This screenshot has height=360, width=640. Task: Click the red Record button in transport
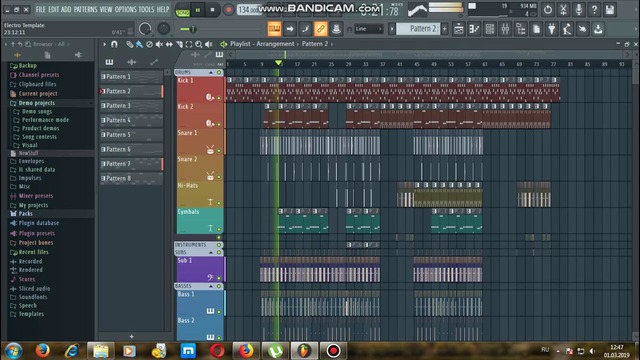click(x=228, y=9)
